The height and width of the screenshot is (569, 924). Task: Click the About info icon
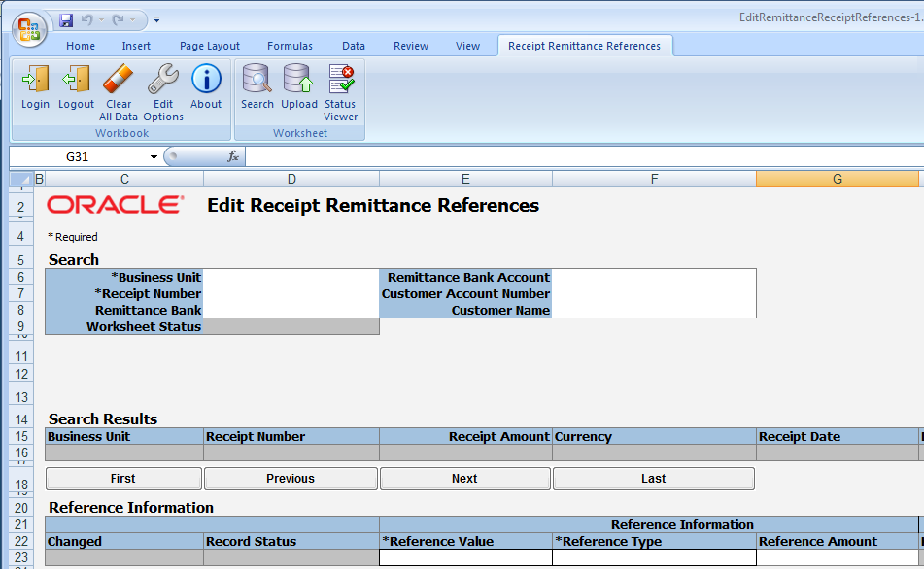pyautogui.click(x=206, y=87)
